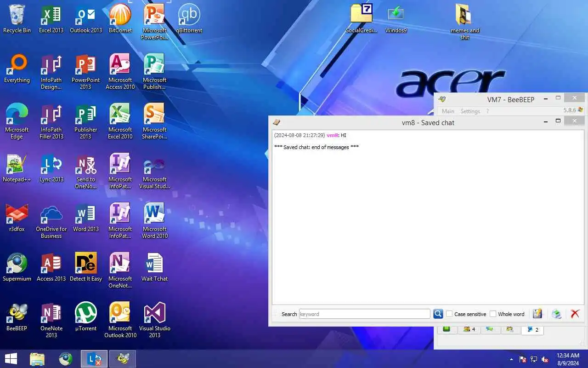Viewport: 588px width, 368px height.
Task: Click the 'end of messages' line
Action: [x=317, y=147]
